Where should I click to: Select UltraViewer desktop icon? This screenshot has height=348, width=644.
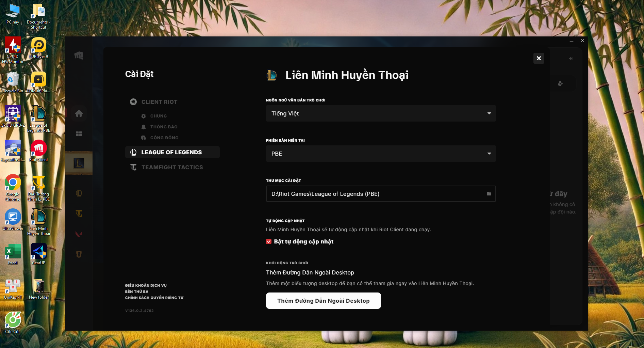click(x=13, y=220)
